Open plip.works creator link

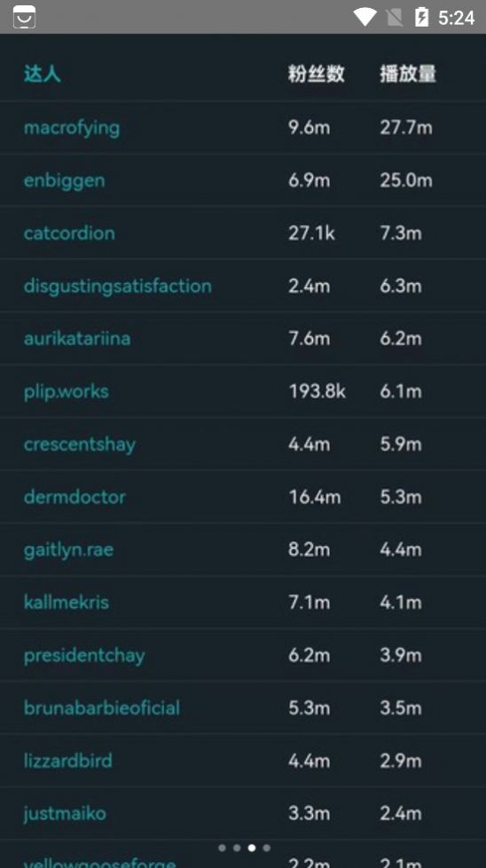click(67, 391)
